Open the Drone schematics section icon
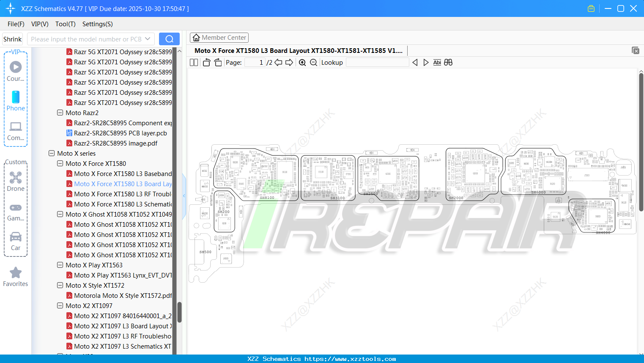The image size is (644, 363). tap(16, 178)
